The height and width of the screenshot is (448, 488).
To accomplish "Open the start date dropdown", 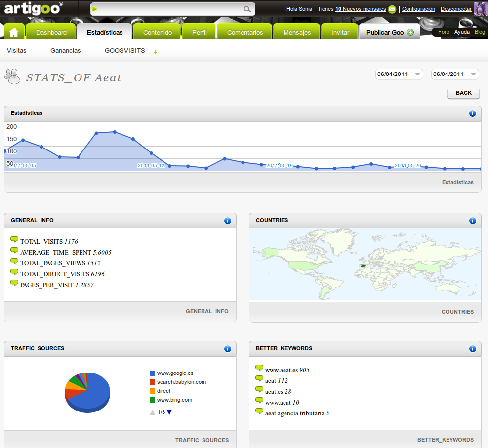I will pos(399,75).
